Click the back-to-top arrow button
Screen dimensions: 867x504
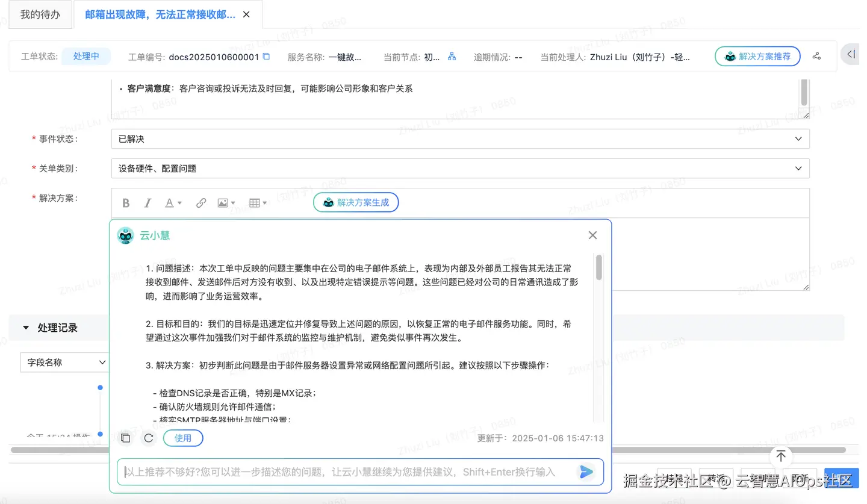[781, 456]
